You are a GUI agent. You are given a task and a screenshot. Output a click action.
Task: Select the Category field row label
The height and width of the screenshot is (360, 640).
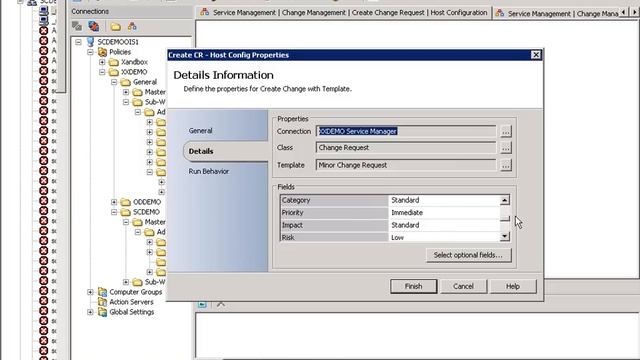click(334, 200)
